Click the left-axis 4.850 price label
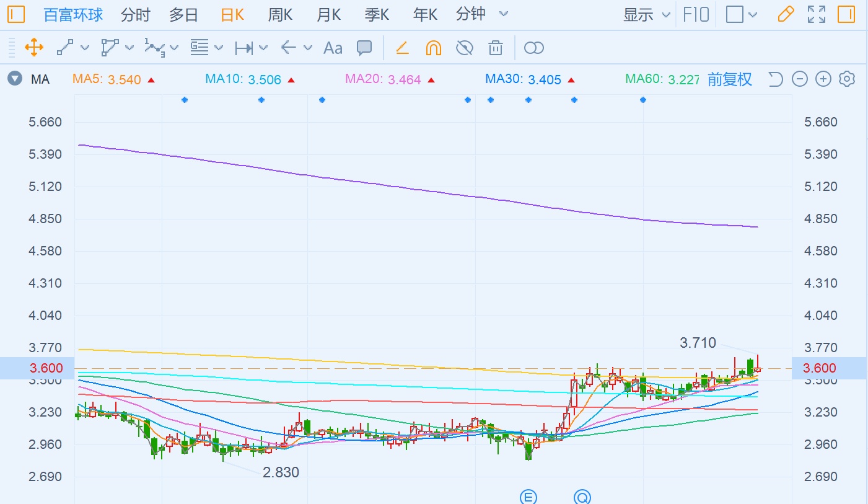 tap(46, 219)
